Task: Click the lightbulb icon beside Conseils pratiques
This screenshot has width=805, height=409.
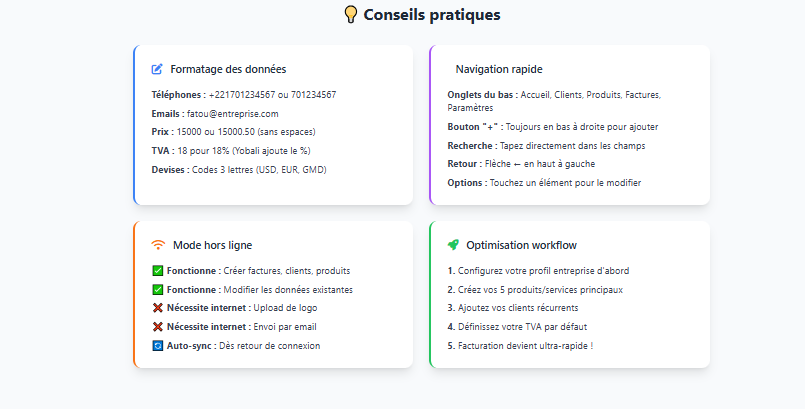Action: [x=351, y=14]
